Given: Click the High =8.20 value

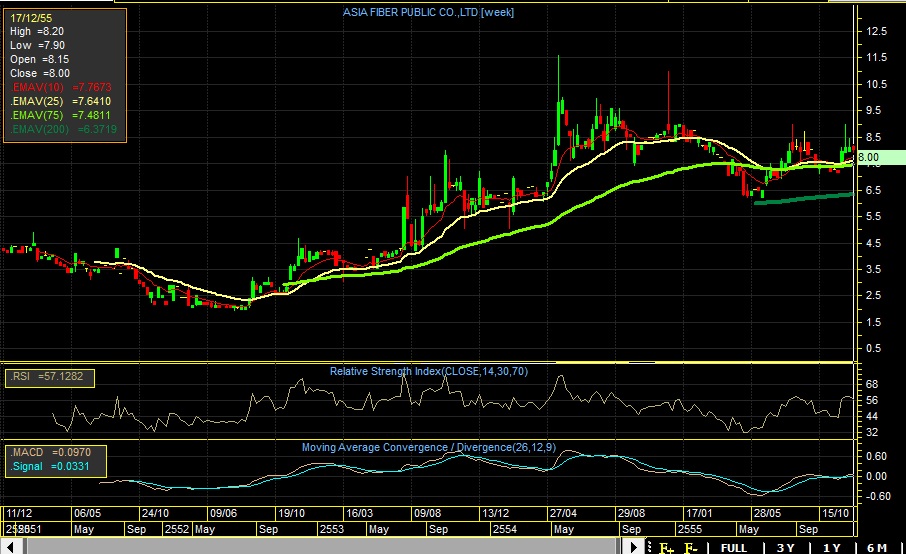Looking at the screenshot, I should pos(37,32).
